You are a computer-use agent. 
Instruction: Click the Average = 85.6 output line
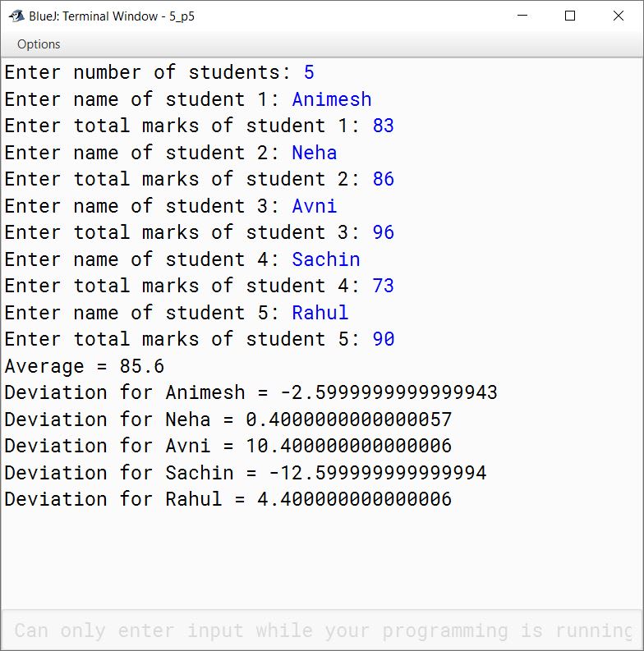click(85, 366)
